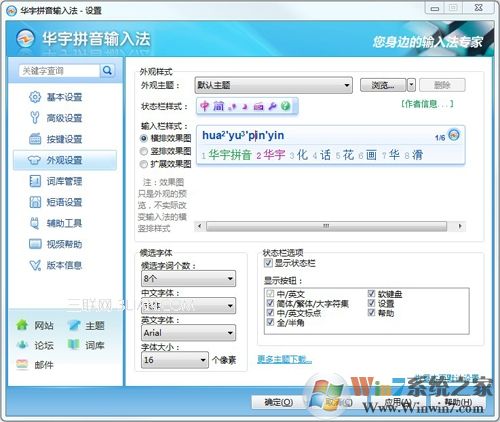500x422 pixels.
Task: Click the 确定(O) button
Action: click(x=279, y=402)
